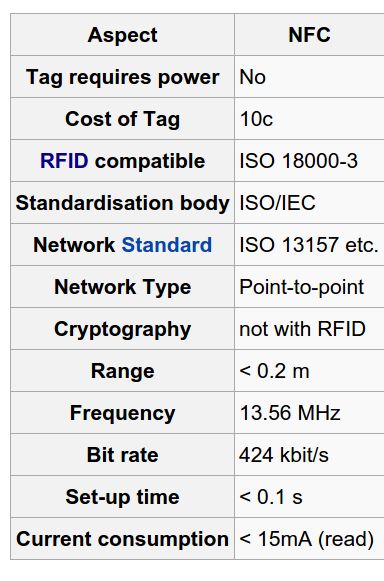Click the 13.56 MHz frequency cell

coord(309,413)
